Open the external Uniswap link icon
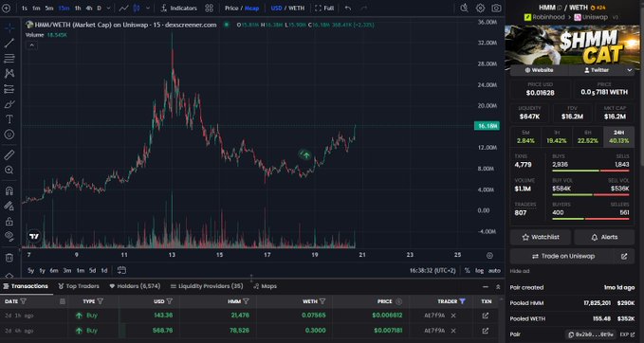 click(624, 257)
